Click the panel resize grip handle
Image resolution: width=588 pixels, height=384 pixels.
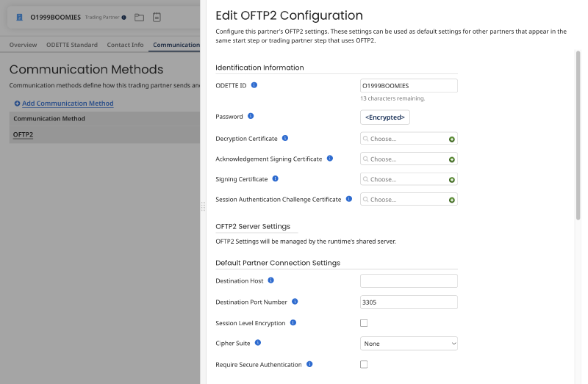pyautogui.click(x=203, y=206)
